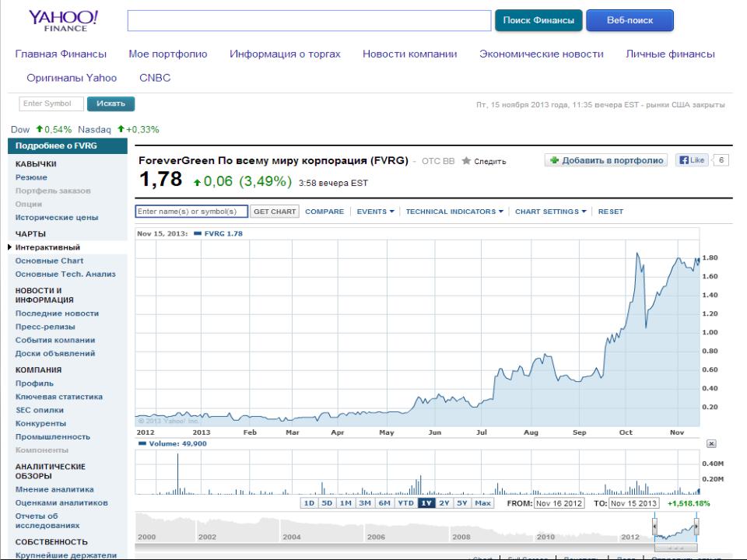Click the TO date field
The width and height of the screenshot is (747, 560).
tap(634, 503)
